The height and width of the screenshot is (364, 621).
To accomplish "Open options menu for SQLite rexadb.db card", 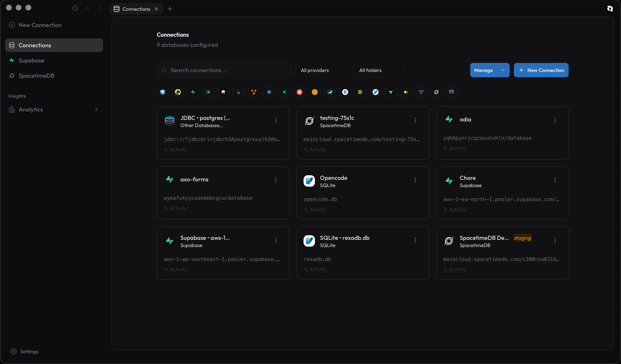I will click(415, 240).
